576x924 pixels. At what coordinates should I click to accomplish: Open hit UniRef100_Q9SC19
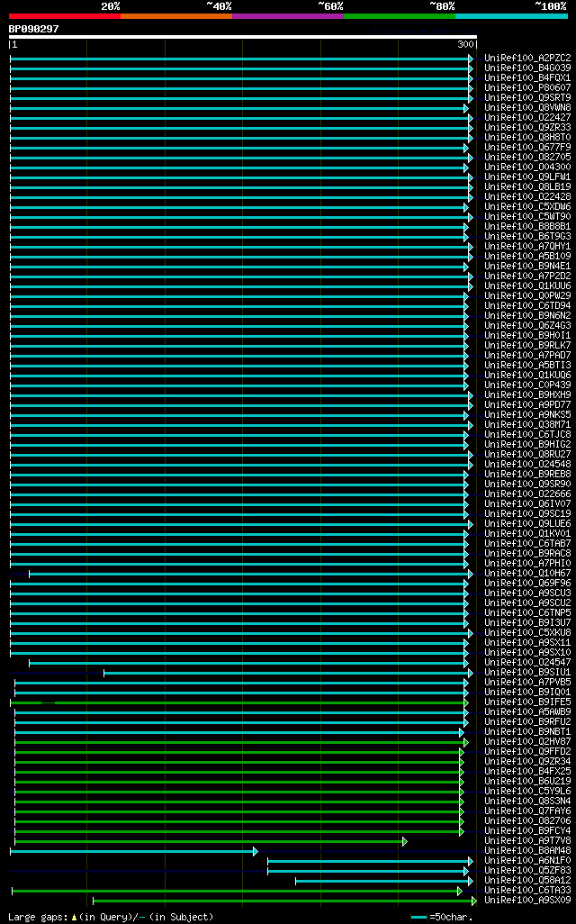527,514
